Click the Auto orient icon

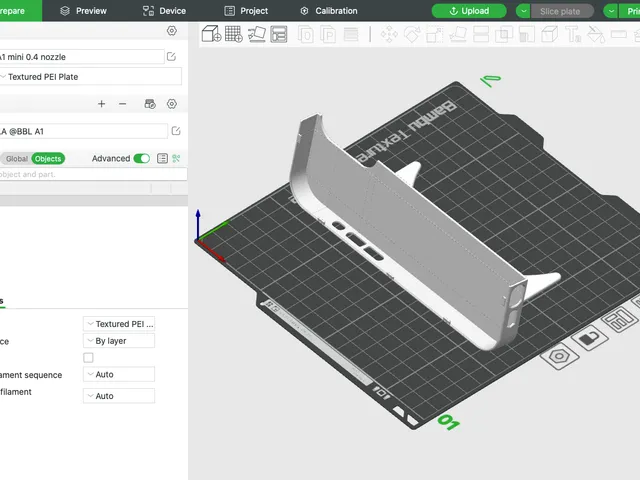[x=257, y=34]
